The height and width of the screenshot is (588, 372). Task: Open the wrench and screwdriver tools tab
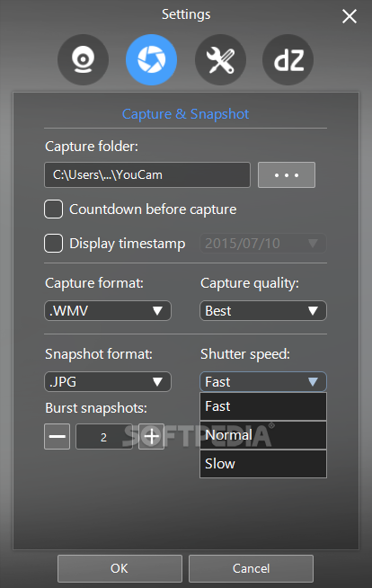[220, 59]
